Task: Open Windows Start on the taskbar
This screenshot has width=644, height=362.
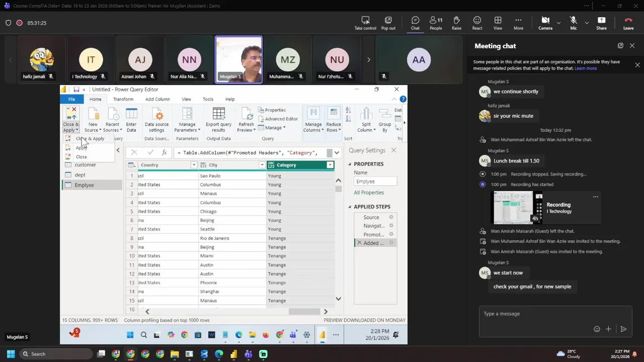Action: pos(11,354)
